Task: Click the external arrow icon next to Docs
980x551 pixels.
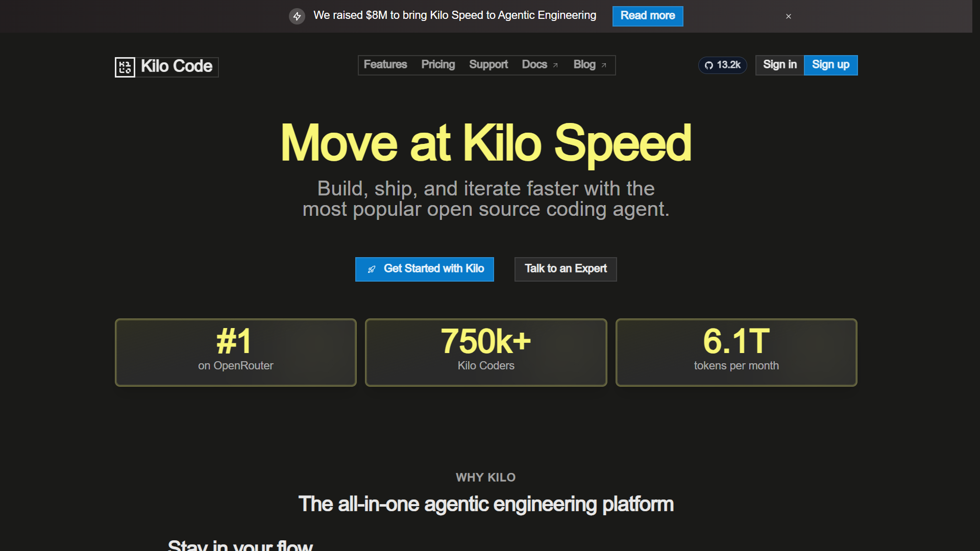Action: point(555,65)
